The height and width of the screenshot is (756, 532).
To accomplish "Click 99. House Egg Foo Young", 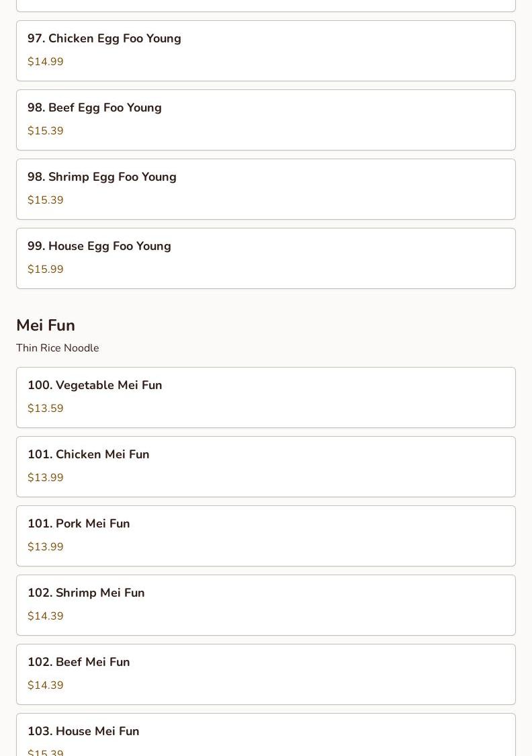I will [x=266, y=259].
